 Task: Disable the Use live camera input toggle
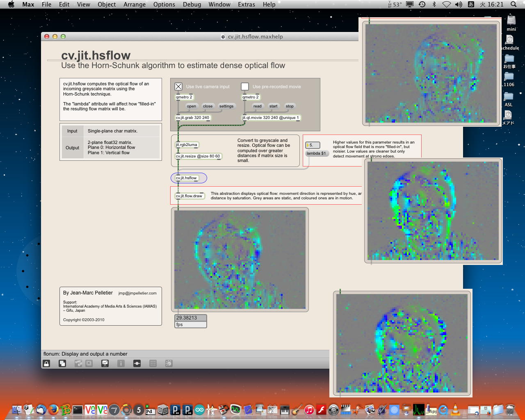[178, 87]
